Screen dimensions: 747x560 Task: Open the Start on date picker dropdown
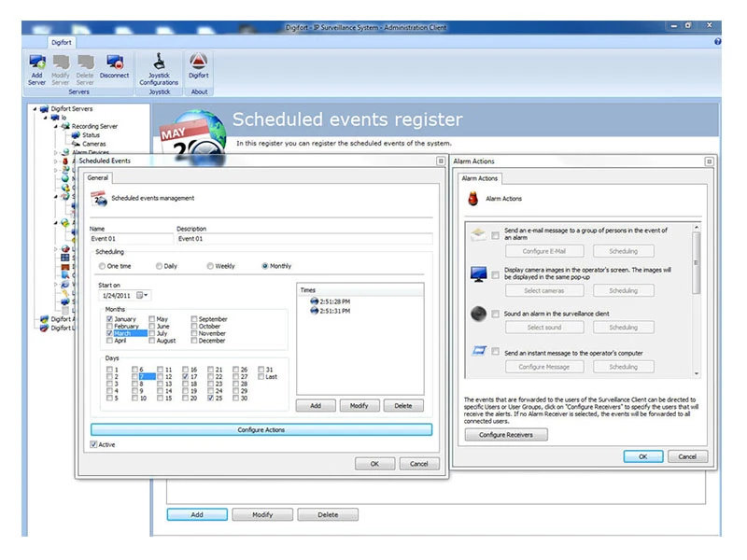[x=143, y=295]
